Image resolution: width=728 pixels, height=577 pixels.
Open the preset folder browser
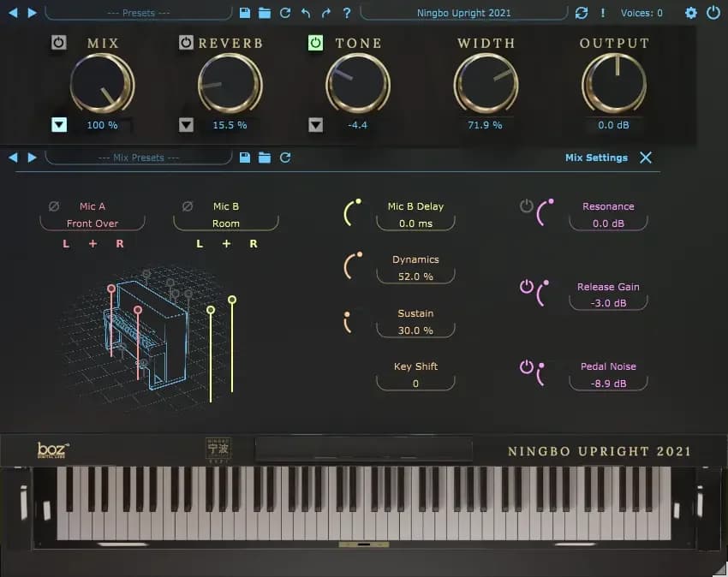pyautogui.click(x=264, y=13)
